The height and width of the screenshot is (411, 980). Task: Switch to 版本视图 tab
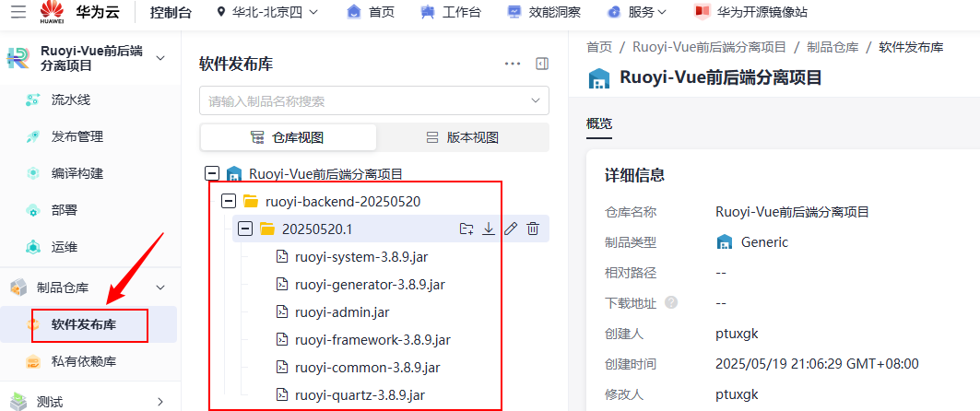pos(463,137)
